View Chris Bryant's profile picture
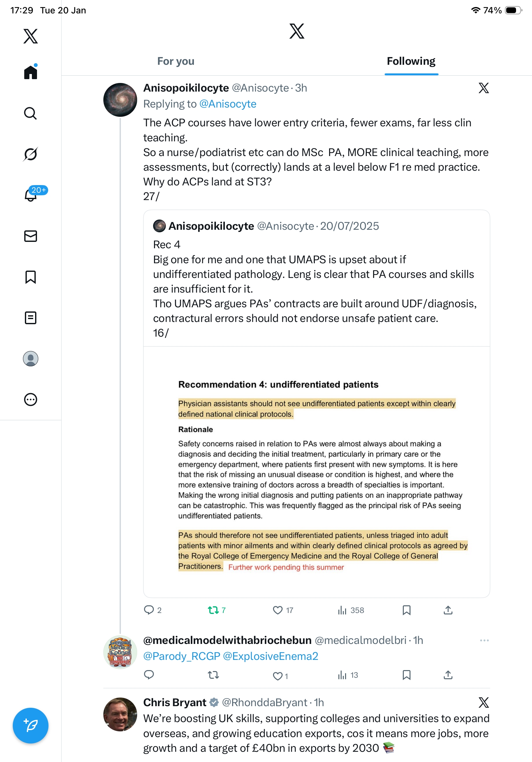Screen dimensions: 532x762 [x=120, y=714]
